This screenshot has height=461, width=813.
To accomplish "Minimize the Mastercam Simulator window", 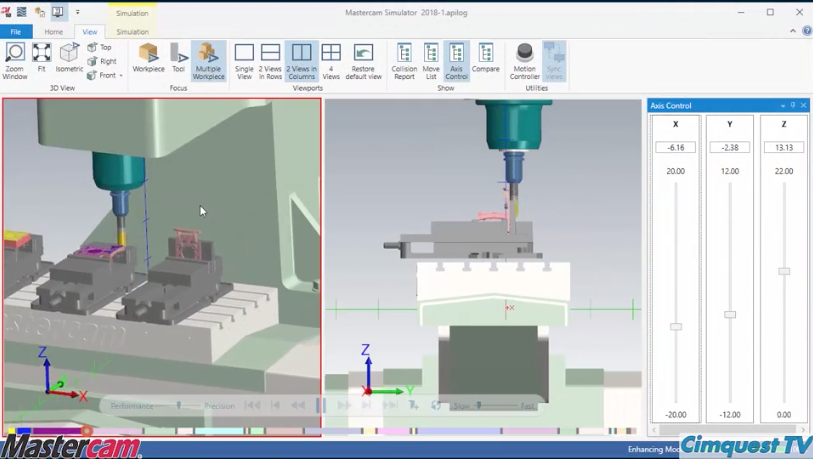I will [x=741, y=12].
